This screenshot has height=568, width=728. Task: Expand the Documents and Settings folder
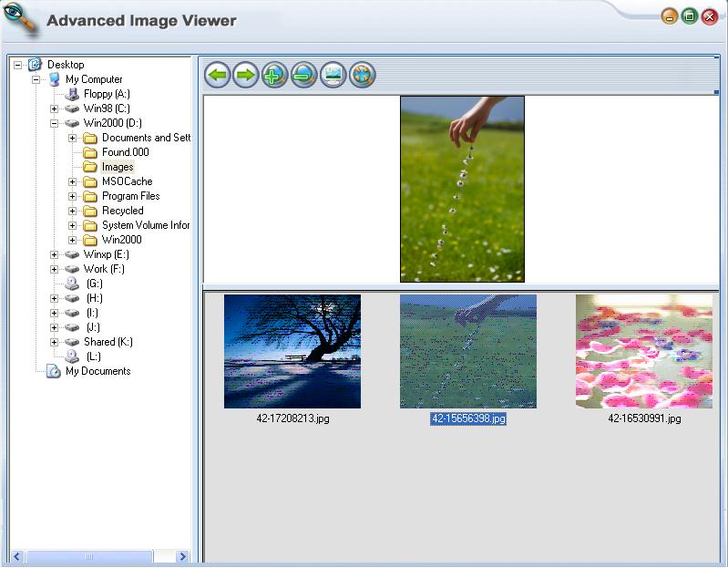click(x=72, y=138)
